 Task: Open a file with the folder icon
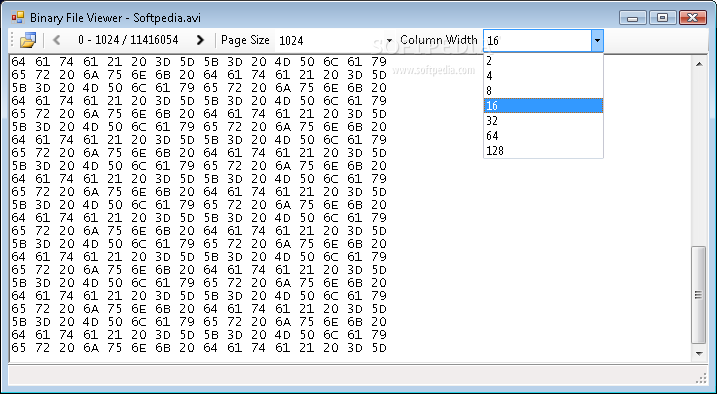pos(28,40)
